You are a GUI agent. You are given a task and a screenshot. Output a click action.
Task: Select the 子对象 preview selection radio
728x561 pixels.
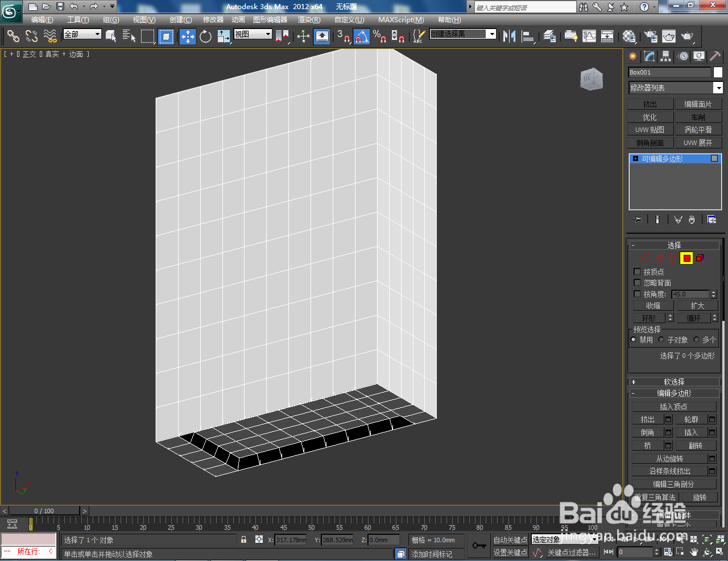pyautogui.click(x=661, y=340)
